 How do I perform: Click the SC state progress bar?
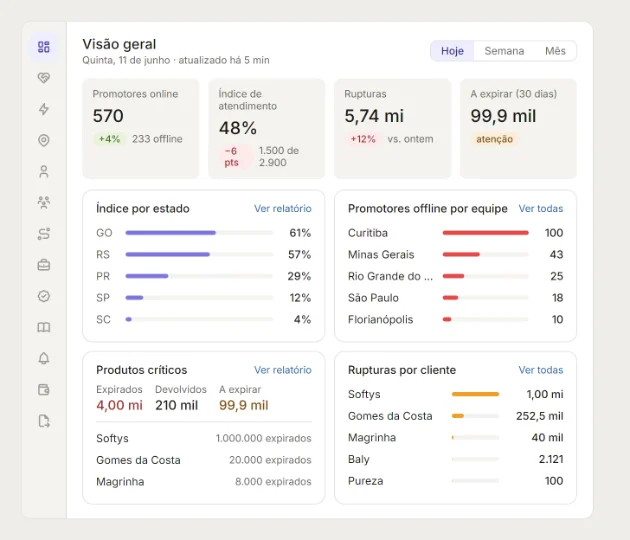click(x=199, y=319)
